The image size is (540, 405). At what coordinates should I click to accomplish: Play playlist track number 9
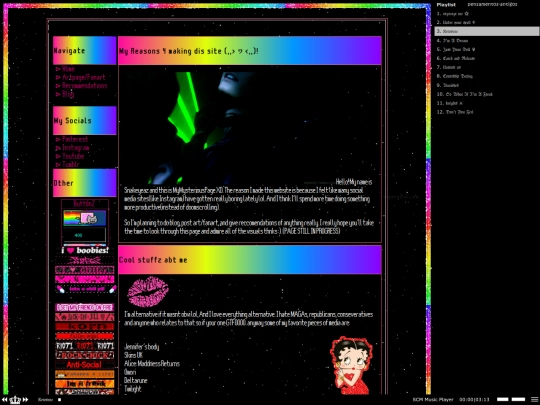click(x=487, y=85)
